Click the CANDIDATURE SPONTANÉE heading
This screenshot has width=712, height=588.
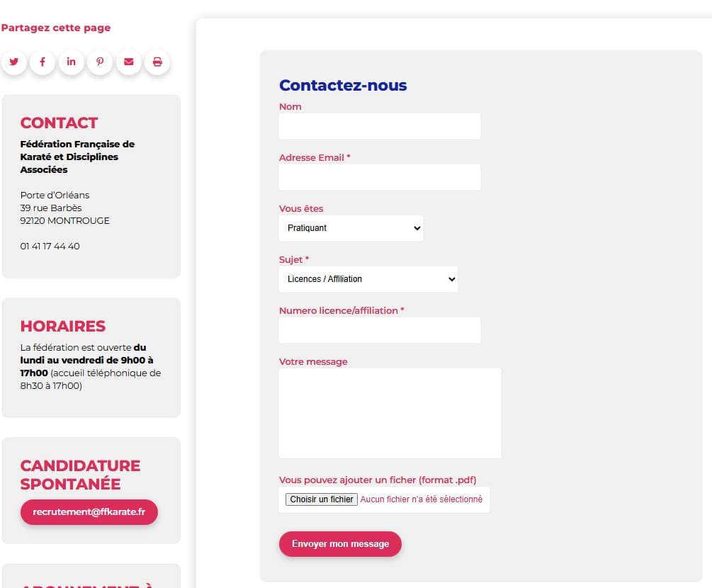pos(81,475)
